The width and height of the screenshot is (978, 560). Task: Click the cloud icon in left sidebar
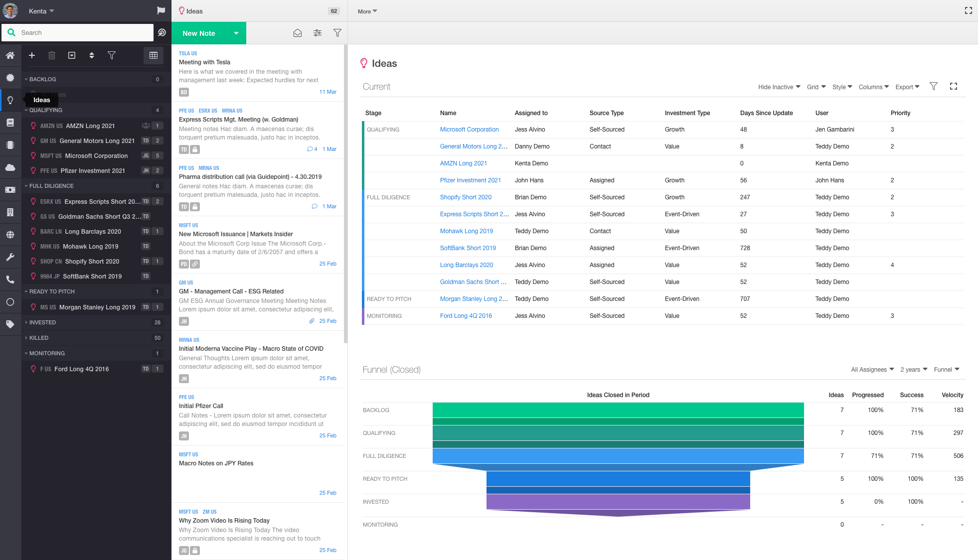[x=10, y=167]
